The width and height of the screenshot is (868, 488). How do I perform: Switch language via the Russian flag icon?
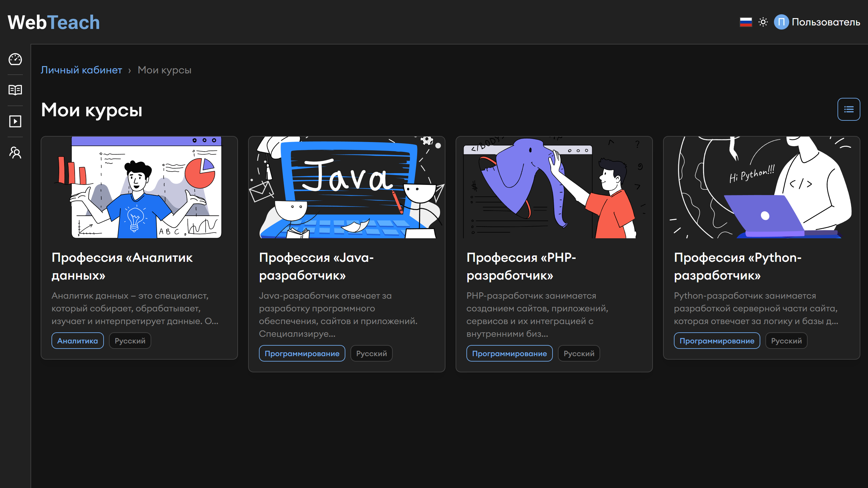[746, 22]
